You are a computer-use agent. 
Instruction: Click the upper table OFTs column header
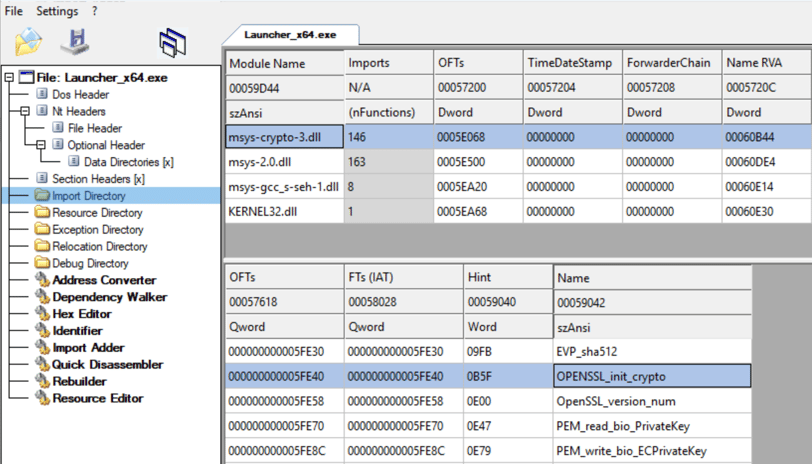(478, 63)
